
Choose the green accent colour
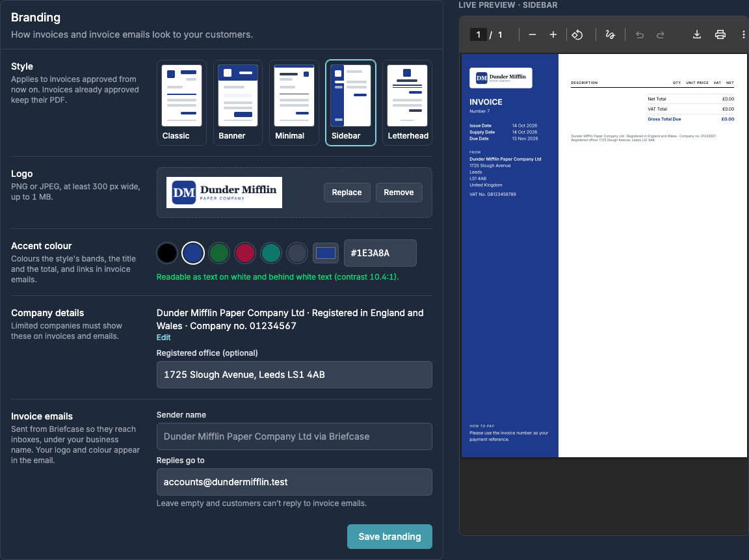[219, 253]
